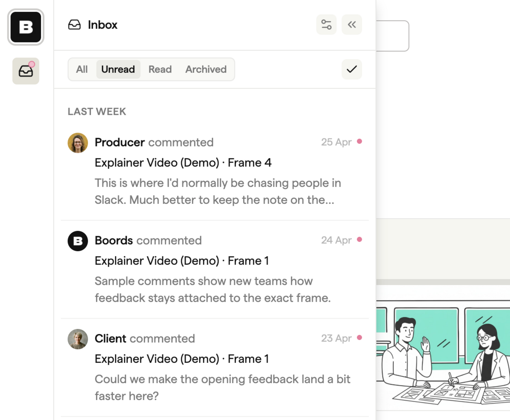Collapse the Inbox panel with double chevron
The width and height of the screenshot is (510, 420).
[x=352, y=25]
